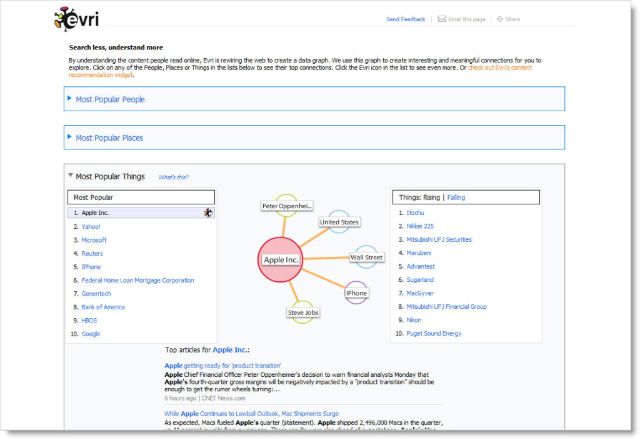
Task: Open Marubeni in the Rising list
Action: click(x=419, y=253)
